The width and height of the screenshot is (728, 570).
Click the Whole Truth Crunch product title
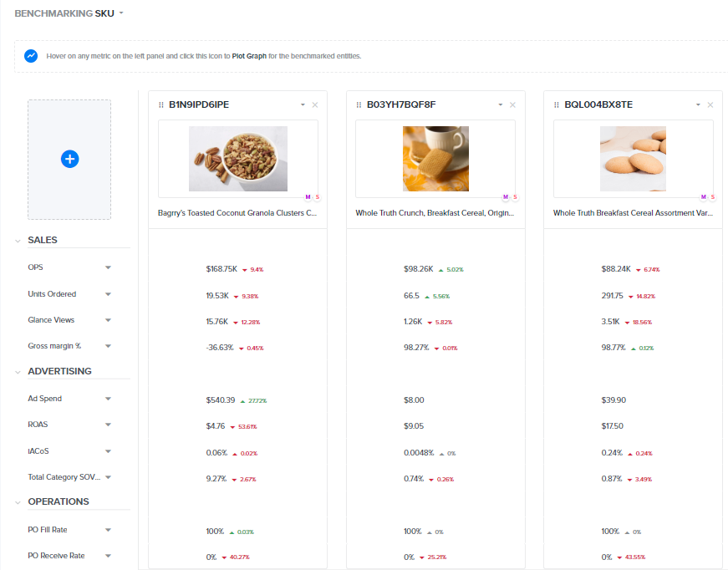tap(435, 213)
